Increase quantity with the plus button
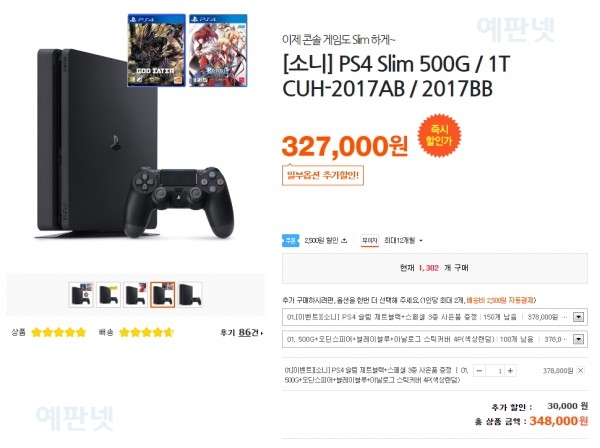 510,370
